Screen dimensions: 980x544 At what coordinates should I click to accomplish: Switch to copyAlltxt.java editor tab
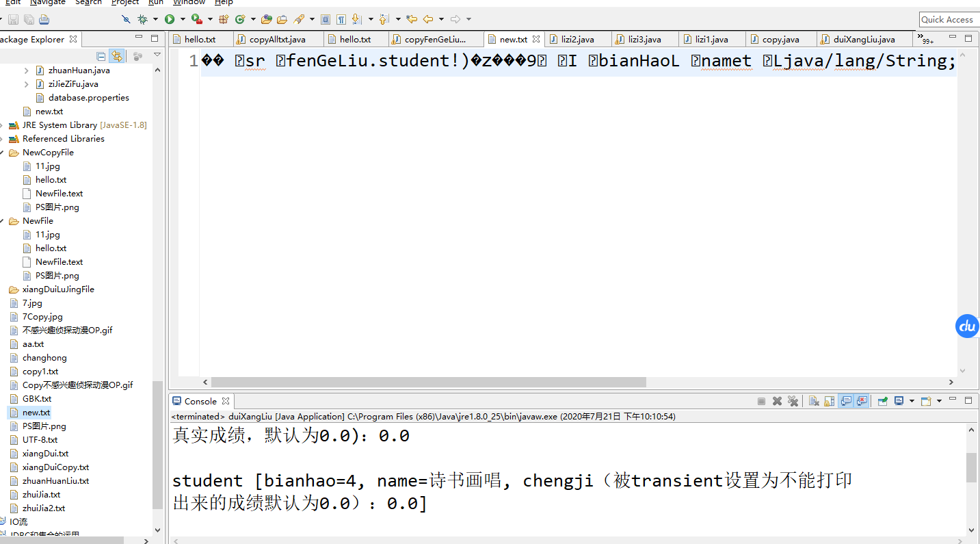(x=277, y=40)
